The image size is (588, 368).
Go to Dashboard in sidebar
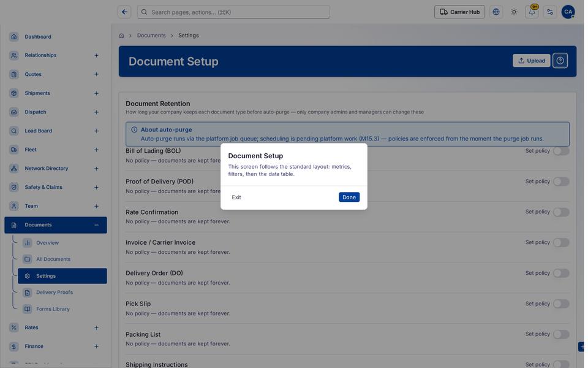tap(56, 37)
